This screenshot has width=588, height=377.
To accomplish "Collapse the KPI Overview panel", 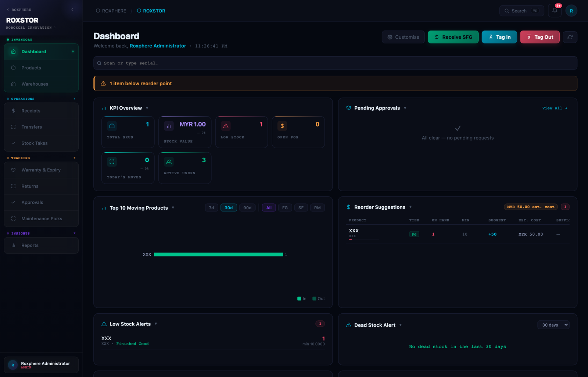I will (x=147, y=108).
